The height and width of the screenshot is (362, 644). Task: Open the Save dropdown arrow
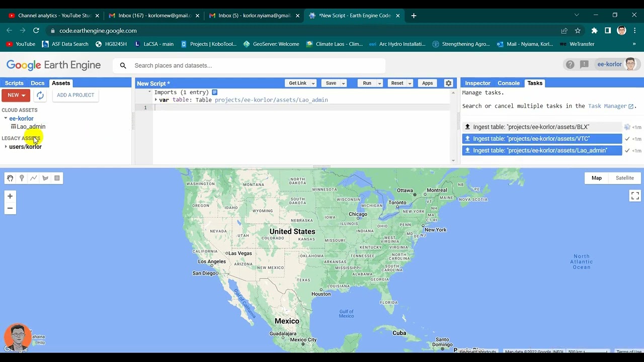344,83
